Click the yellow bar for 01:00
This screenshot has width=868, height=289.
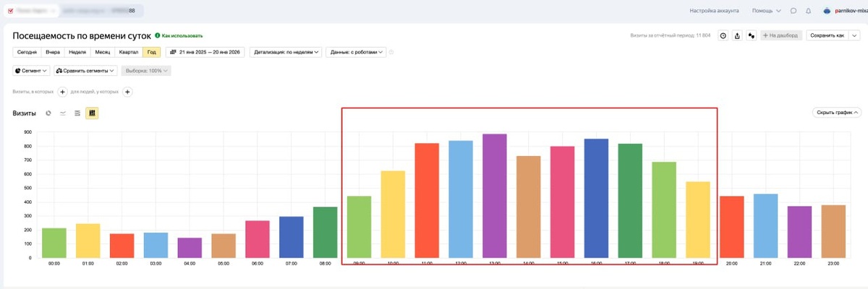[x=88, y=241]
